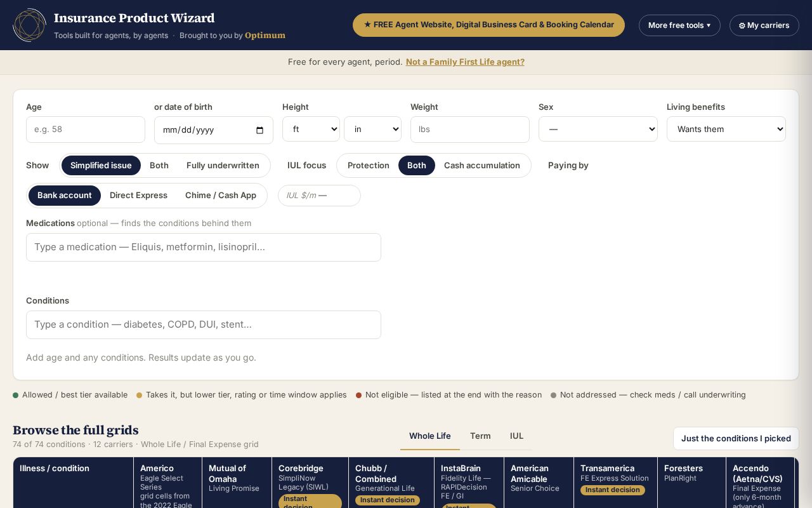Set IUL focus to Cash accumulation

(x=482, y=165)
